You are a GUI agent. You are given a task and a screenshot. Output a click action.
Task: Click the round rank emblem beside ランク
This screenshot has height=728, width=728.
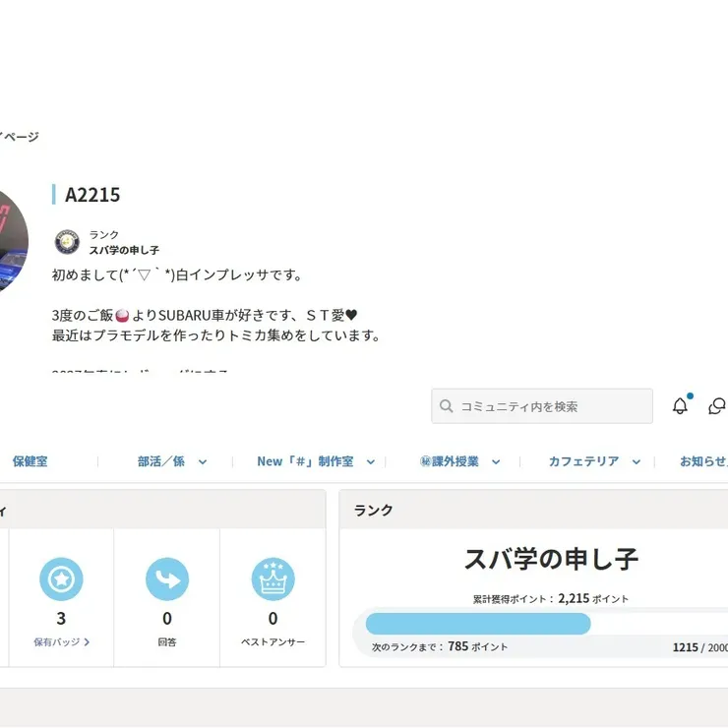pyautogui.click(x=67, y=242)
